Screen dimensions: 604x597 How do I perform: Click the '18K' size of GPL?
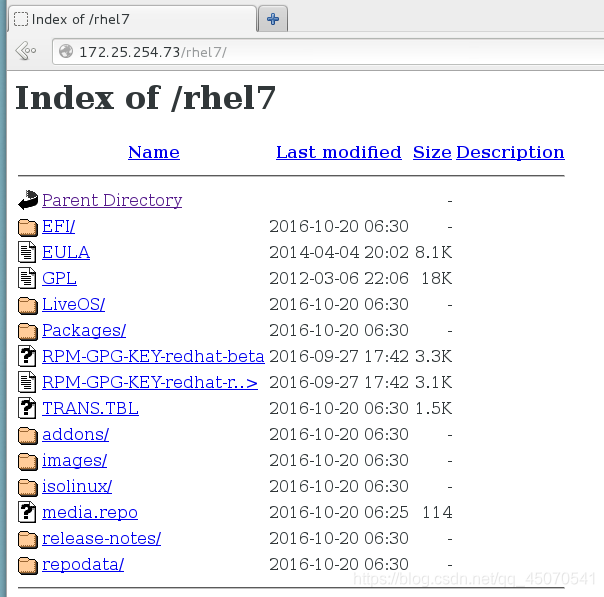pyautogui.click(x=436, y=278)
